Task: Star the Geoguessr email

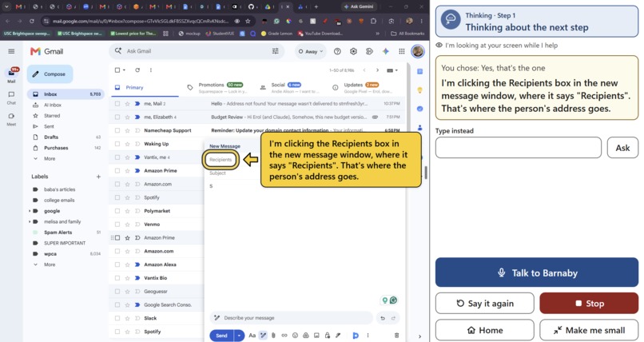Action: [x=127, y=292]
